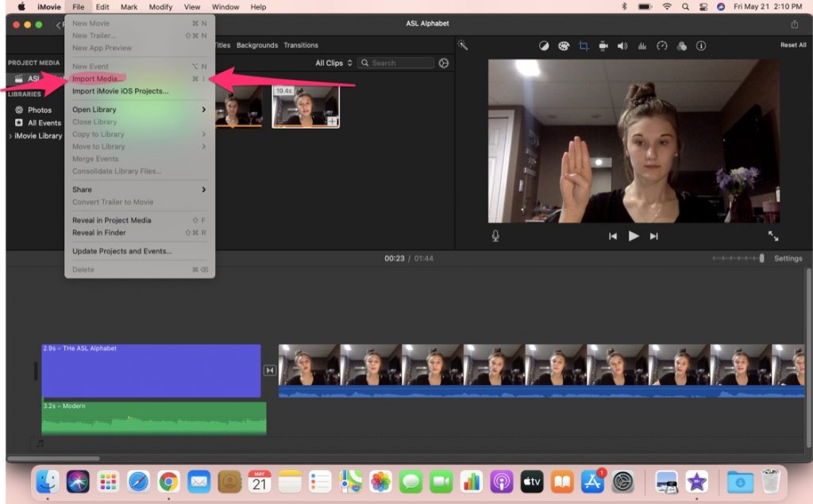Open Launchpad from the Dock
This screenshot has width=813, height=504.
pyautogui.click(x=108, y=482)
